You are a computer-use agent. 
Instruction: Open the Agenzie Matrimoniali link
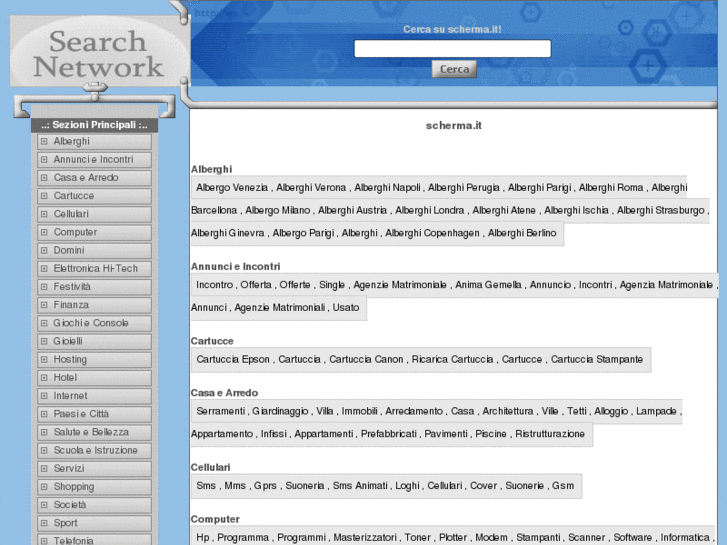pos(280,308)
